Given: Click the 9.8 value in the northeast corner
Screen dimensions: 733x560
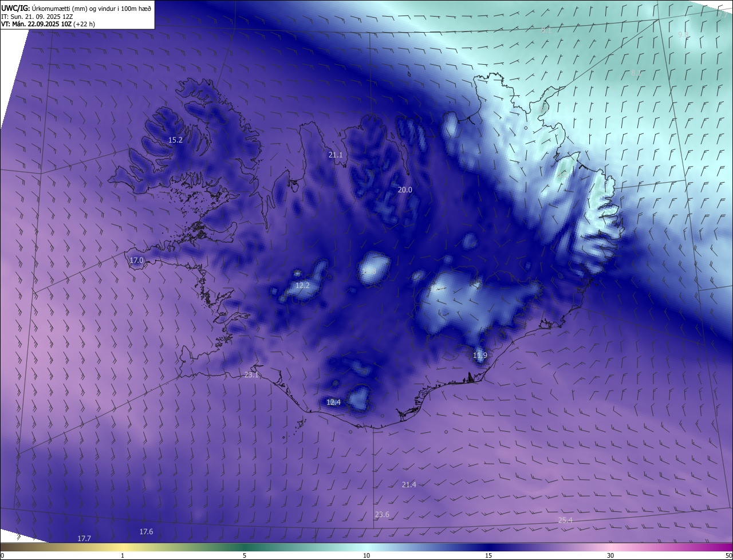Looking at the screenshot, I should [683, 35].
